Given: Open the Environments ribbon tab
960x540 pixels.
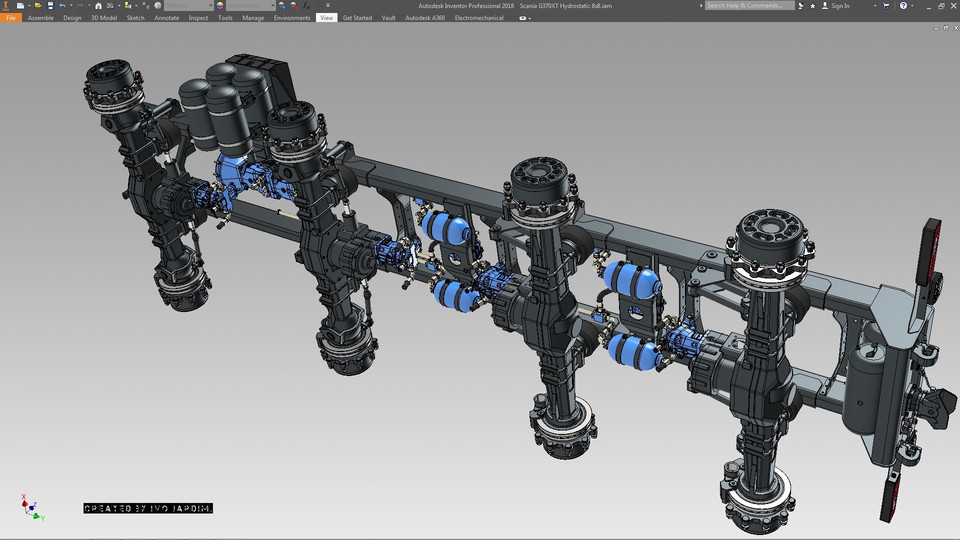Looking at the screenshot, I should (292, 18).
